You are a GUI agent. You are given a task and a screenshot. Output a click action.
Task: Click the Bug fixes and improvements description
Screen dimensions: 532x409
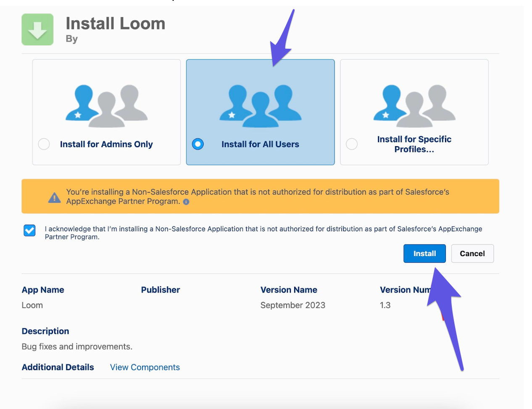77,347
